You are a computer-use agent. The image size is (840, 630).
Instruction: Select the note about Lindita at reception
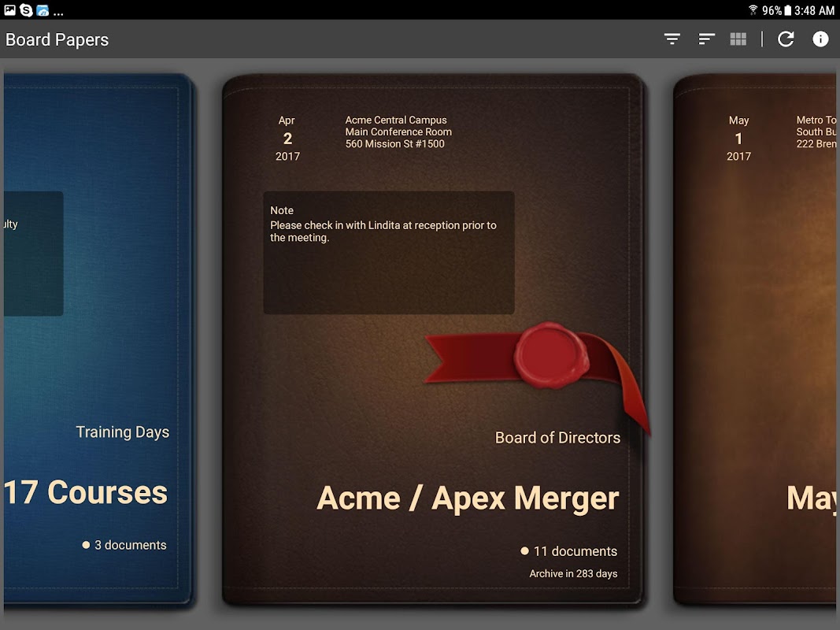coord(389,252)
